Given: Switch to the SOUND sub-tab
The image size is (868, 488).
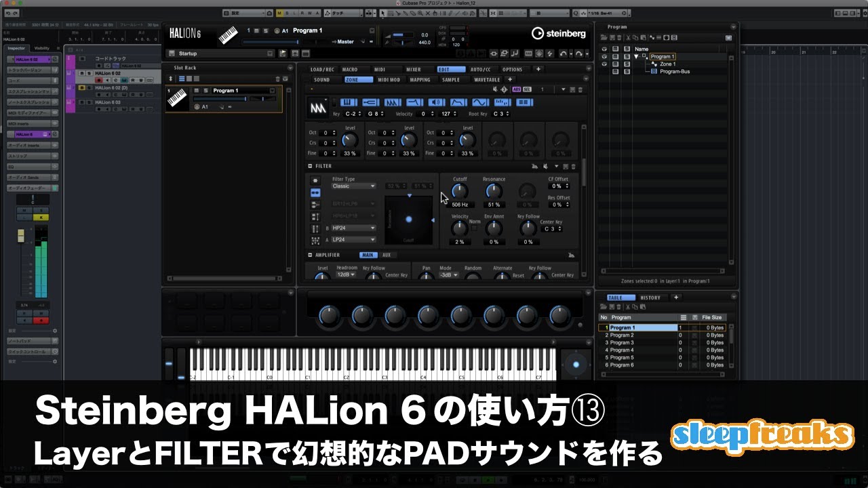Looking at the screenshot, I should 321,79.
